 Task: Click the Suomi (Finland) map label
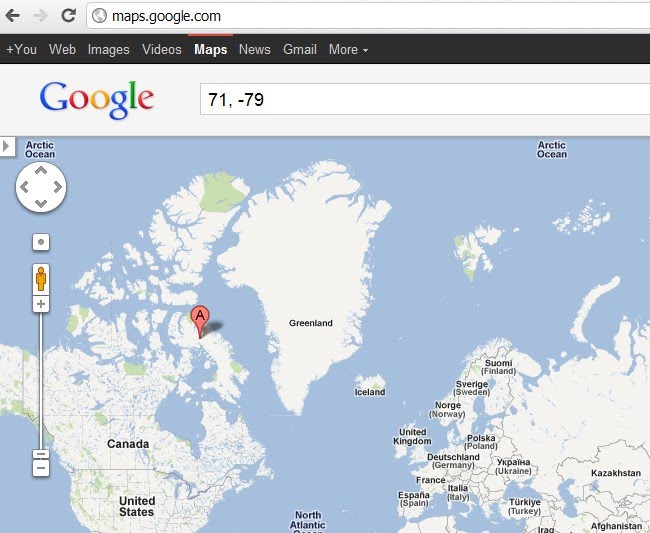[x=499, y=367]
